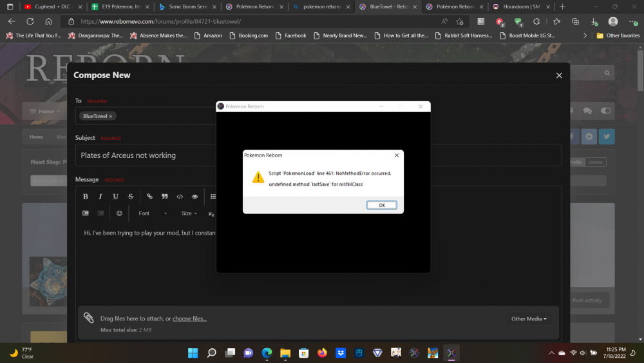The width and height of the screenshot is (644, 363).
Task: Apply strikethrough formatting in message editor
Action: (131, 197)
